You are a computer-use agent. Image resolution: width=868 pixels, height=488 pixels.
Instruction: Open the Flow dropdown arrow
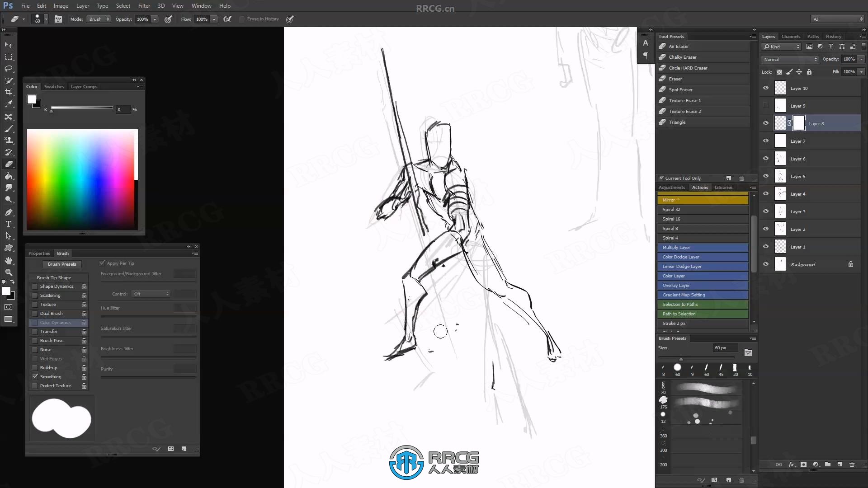tap(214, 19)
